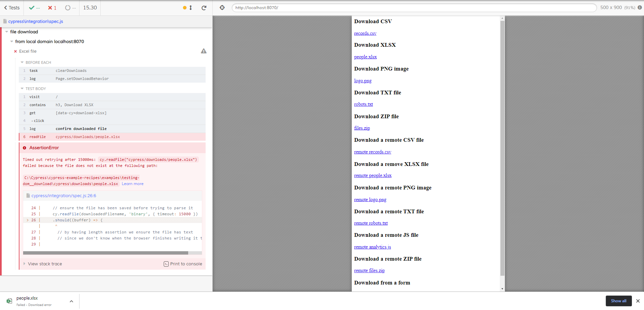Viewport: 644px width, 310px height.
Task: Click 'remote people.xlsx' link
Action: pyautogui.click(x=373, y=176)
